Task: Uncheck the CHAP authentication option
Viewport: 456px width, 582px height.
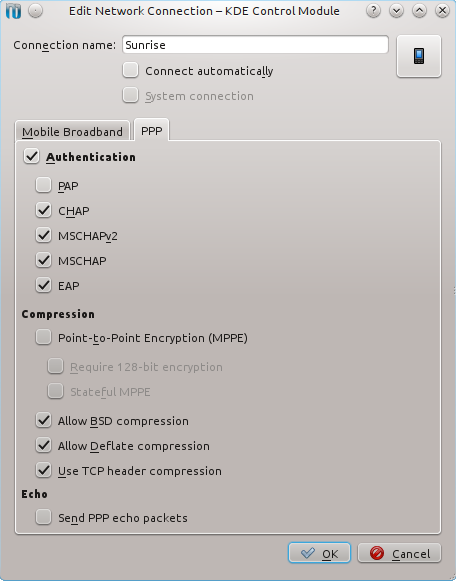Action: coord(43,210)
